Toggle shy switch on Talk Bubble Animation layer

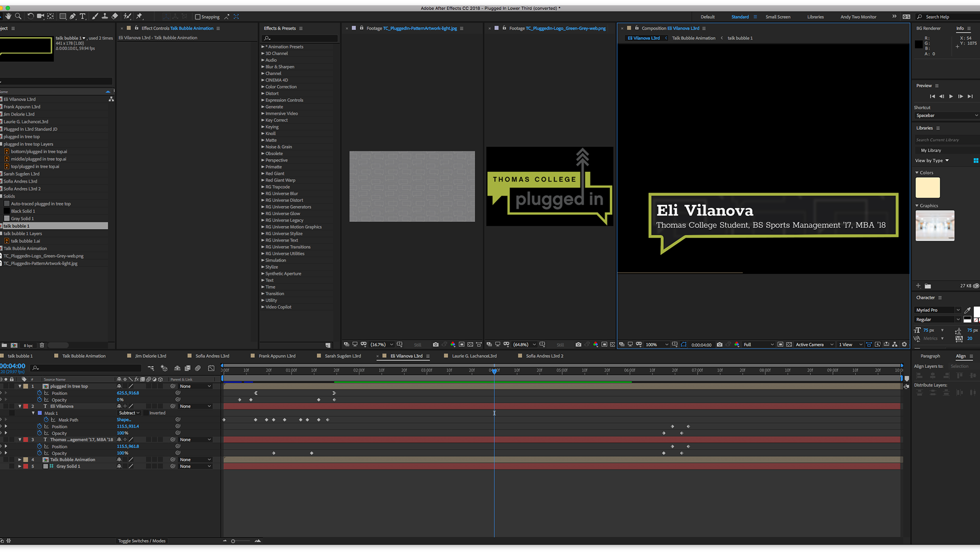click(x=119, y=460)
